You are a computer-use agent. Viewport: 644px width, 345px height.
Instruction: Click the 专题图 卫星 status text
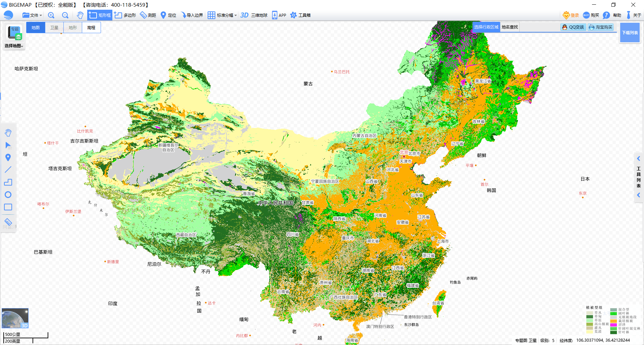526,340
